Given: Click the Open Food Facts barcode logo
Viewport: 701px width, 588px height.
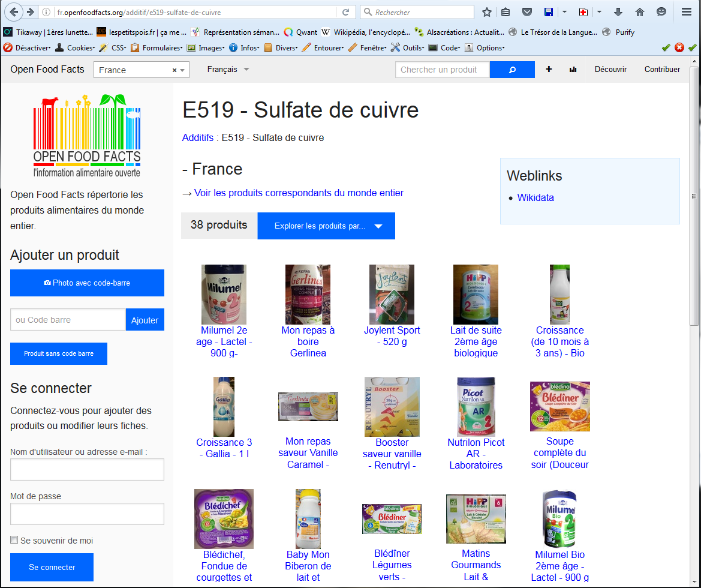Looking at the screenshot, I should (x=87, y=136).
